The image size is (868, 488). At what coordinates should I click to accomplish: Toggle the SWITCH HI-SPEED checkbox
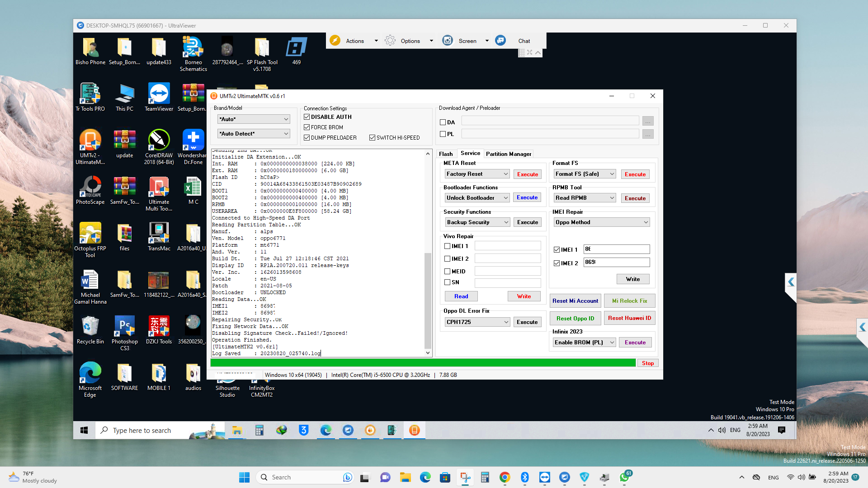point(373,137)
